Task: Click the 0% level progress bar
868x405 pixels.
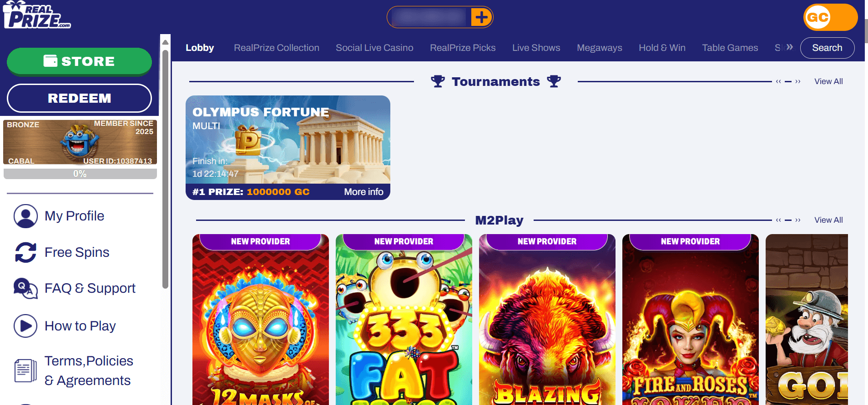Action: tap(80, 174)
